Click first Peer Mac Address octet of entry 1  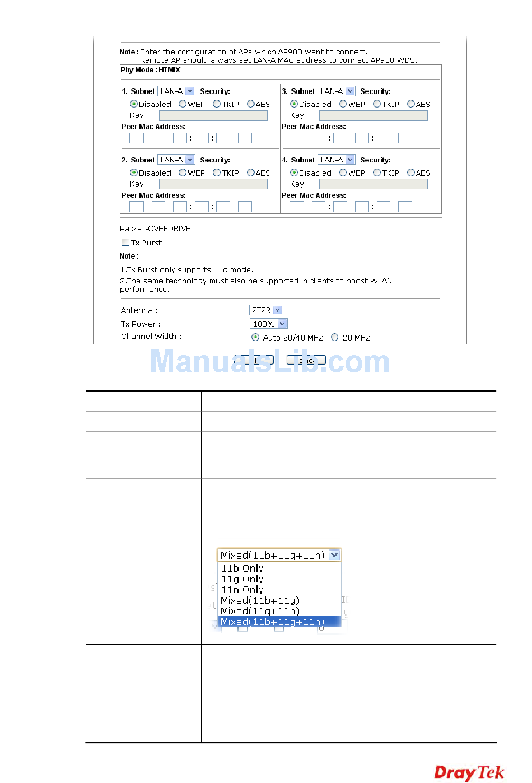point(137,138)
